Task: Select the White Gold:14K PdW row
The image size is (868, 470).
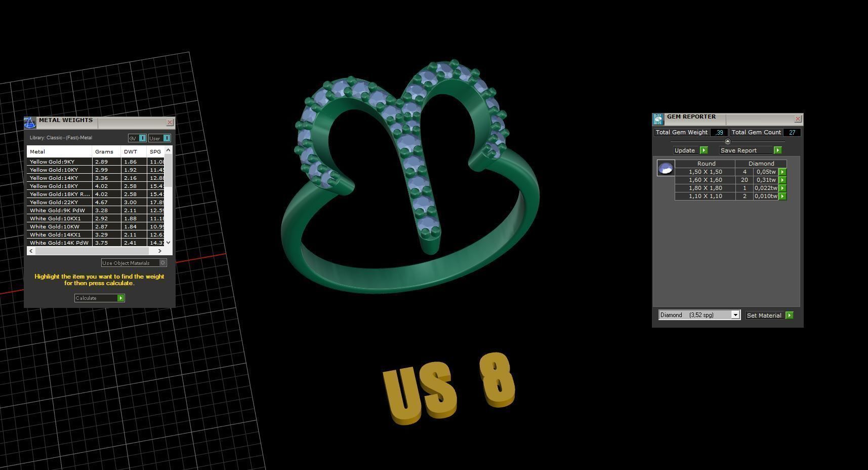Action: (x=96, y=243)
